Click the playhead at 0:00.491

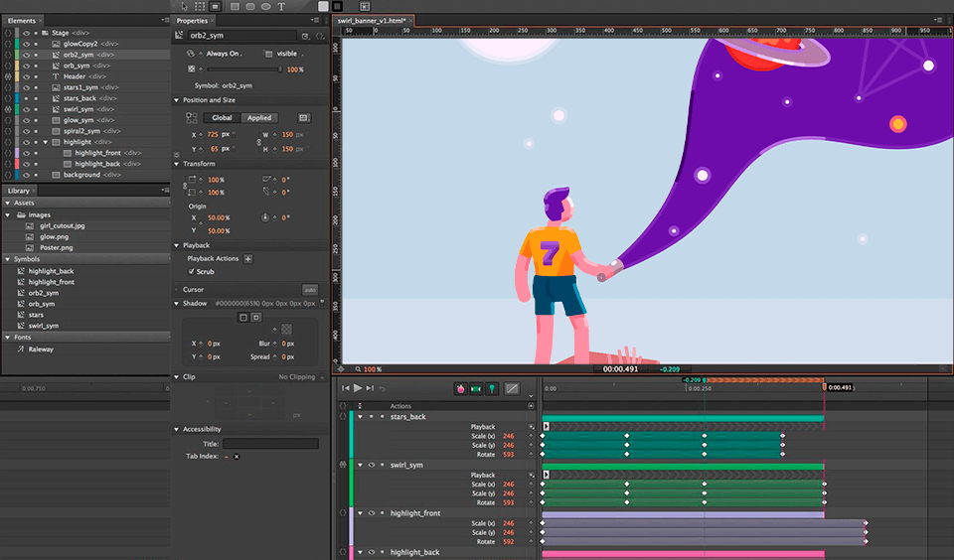825,386
